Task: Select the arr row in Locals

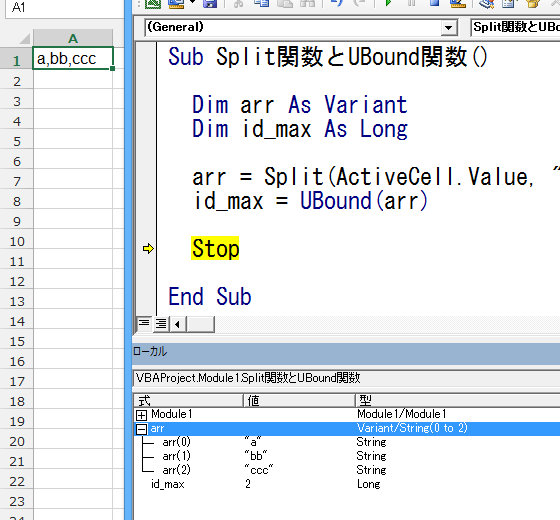Action: [347, 429]
